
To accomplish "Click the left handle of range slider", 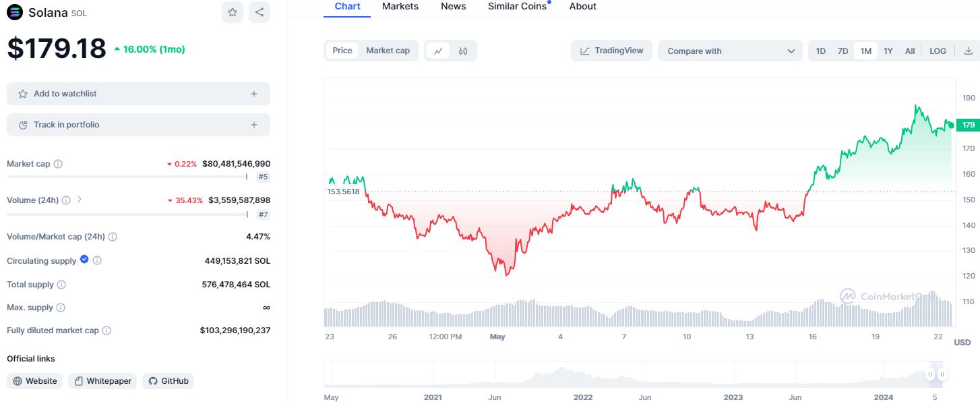I will click(930, 374).
